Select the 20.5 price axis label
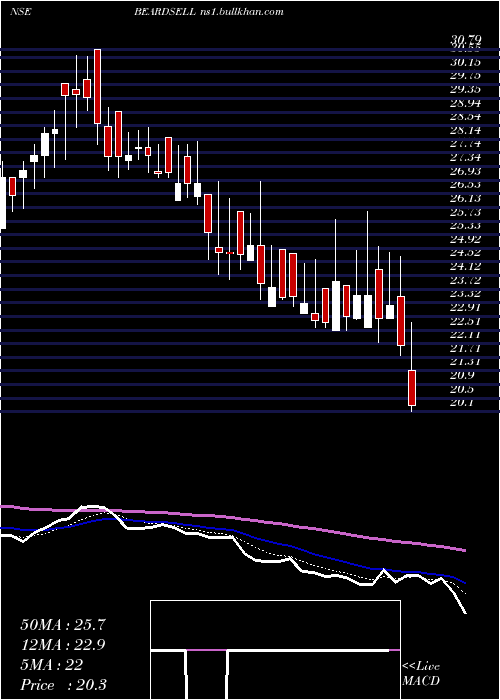 tap(462, 389)
